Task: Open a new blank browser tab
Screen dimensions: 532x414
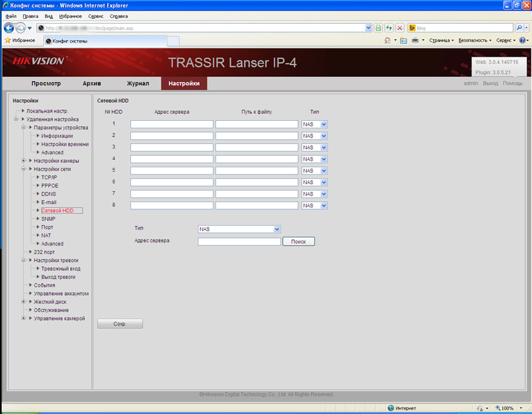Action: point(173,41)
